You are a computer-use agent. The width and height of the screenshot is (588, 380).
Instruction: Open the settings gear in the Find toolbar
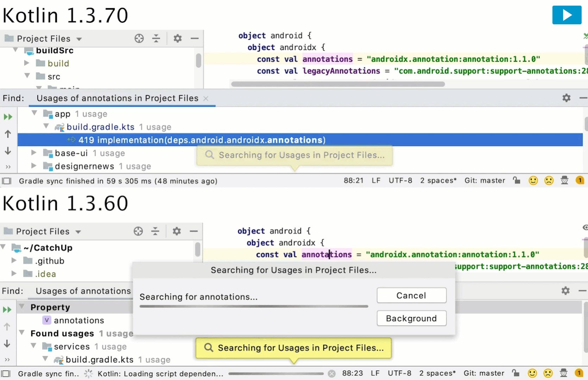566,98
